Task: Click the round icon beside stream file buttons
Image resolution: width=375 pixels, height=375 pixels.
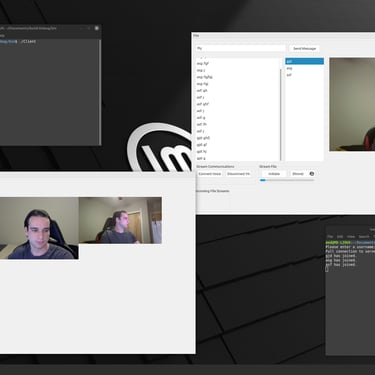Action: [x=312, y=174]
